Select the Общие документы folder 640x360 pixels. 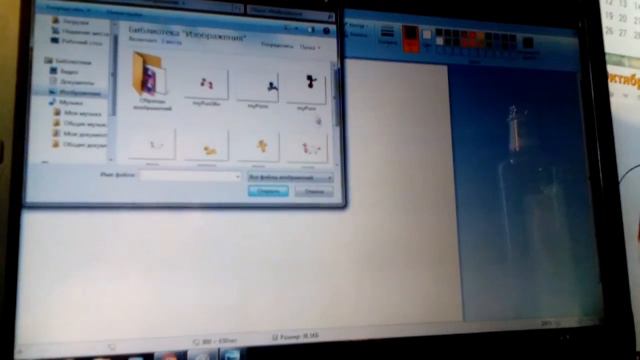pos(80,144)
